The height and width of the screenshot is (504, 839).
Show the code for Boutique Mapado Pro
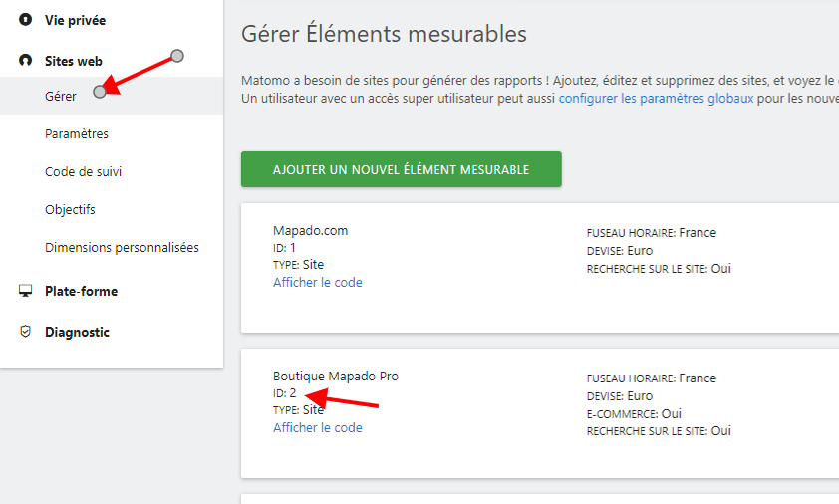[x=317, y=427]
